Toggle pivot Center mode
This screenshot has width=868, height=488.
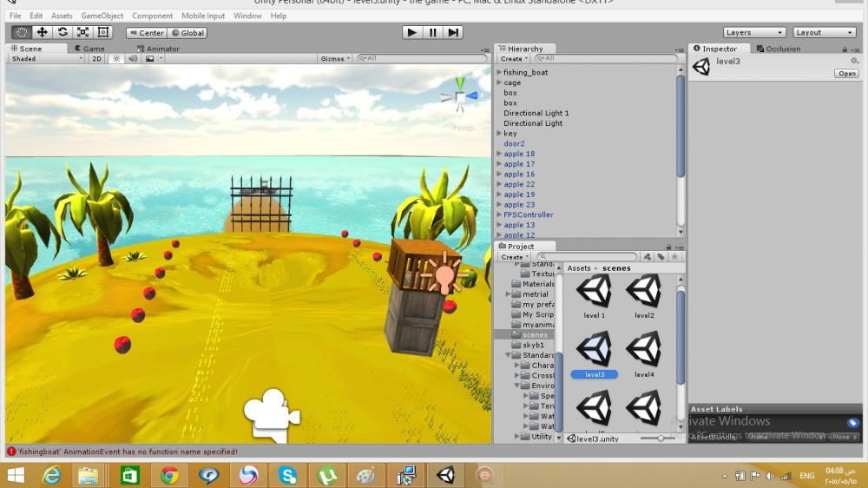tap(147, 33)
